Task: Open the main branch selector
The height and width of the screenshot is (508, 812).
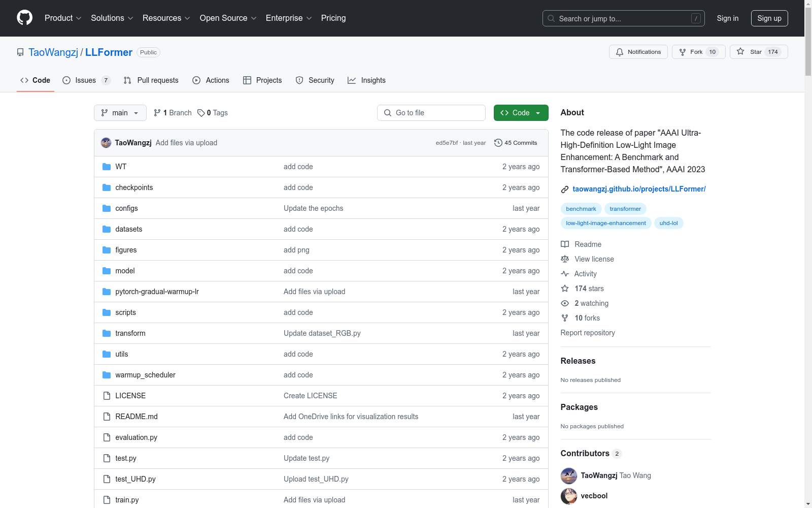Action: 120,113
